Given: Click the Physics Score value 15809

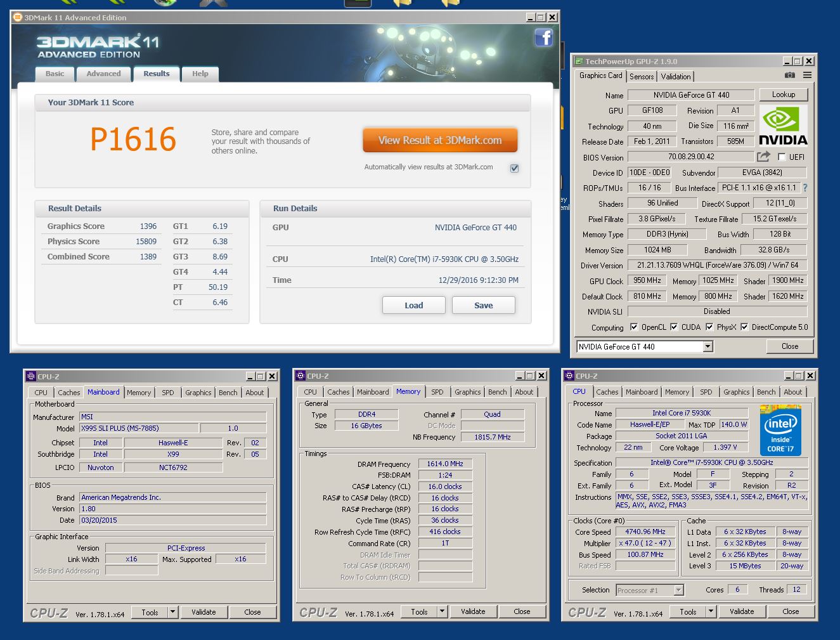Looking at the screenshot, I should click(146, 242).
